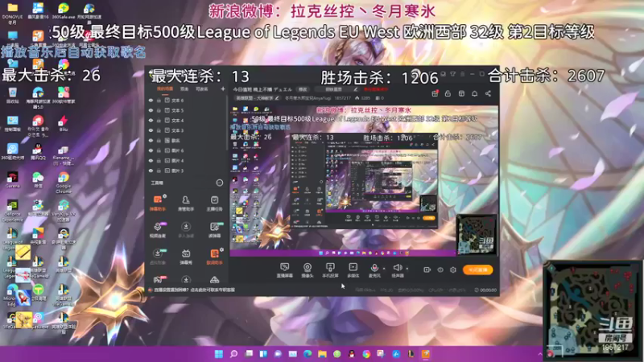Open the 视频连麦 video link tool
The image size is (644, 362).
click(158, 230)
